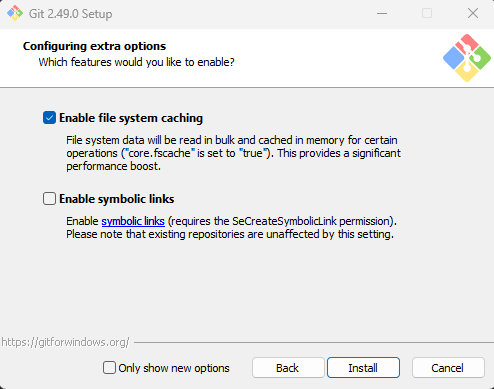Close the Git Setup window
Viewport: 494px width, 389px height.
473,13
